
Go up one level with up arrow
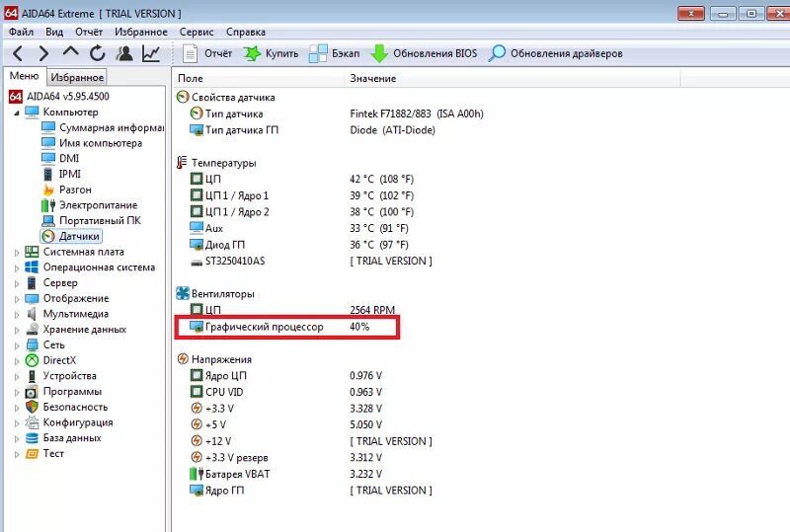(x=71, y=52)
